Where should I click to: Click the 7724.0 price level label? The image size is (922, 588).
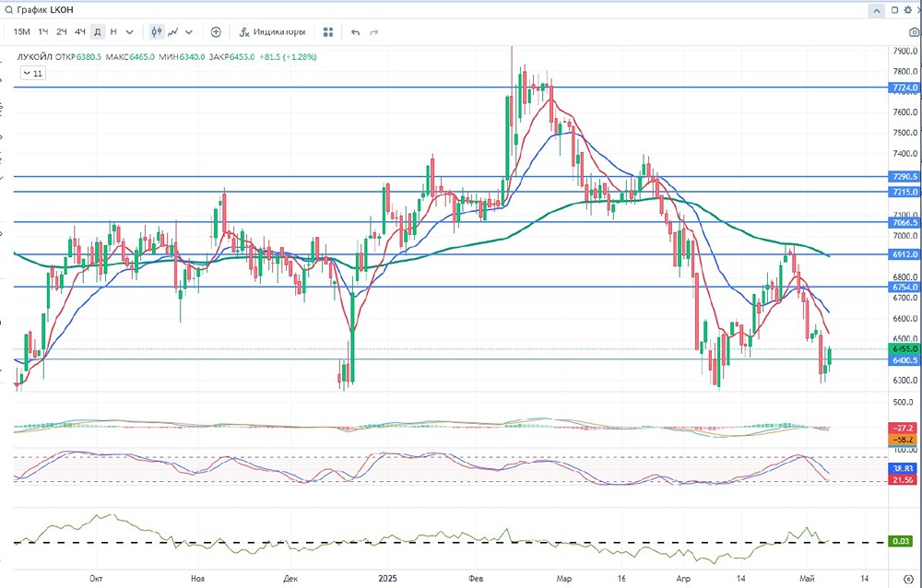tap(905, 88)
